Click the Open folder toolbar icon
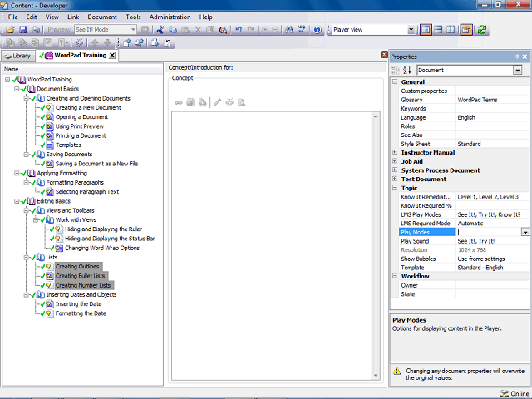Screen dimensions: 532x399 coord(11,30)
